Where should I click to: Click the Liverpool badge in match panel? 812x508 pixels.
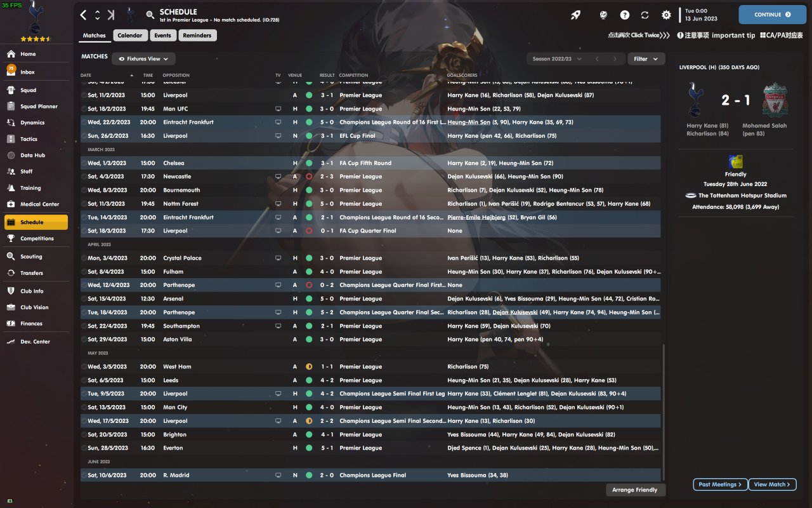tap(775, 100)
